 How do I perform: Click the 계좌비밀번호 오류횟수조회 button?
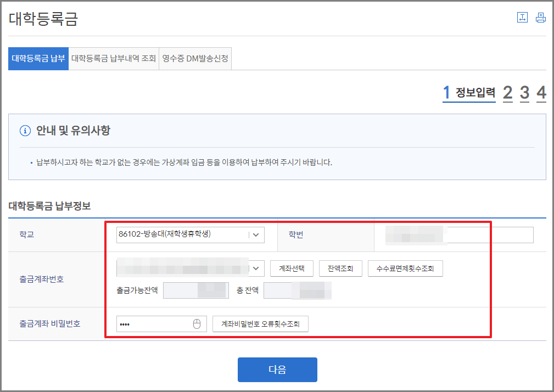260,323
